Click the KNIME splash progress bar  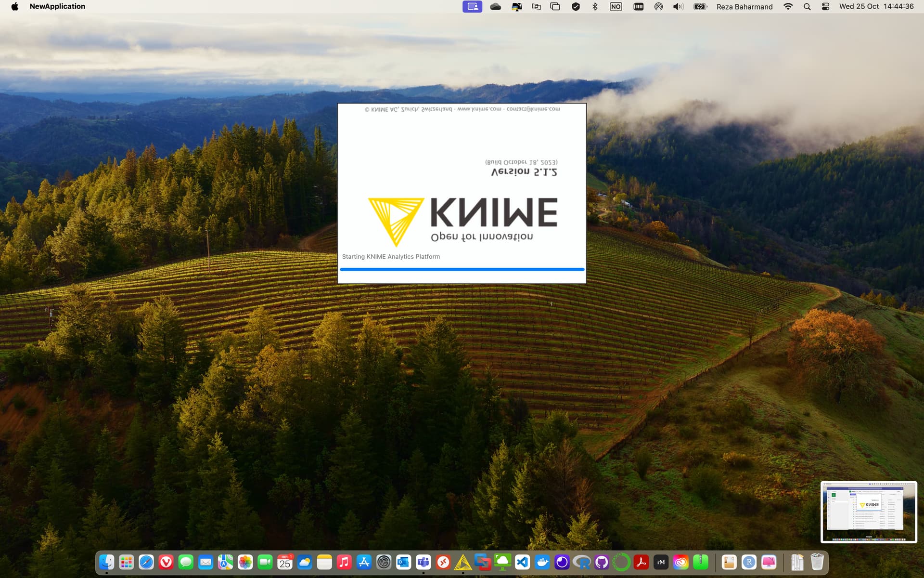pyautogui.click(x=462, y=269)
